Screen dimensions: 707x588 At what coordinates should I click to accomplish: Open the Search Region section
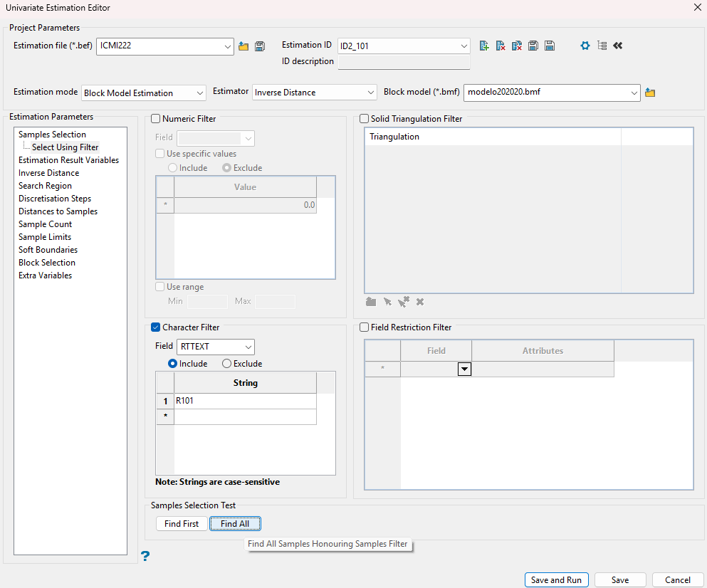click(x=45, y=186)
